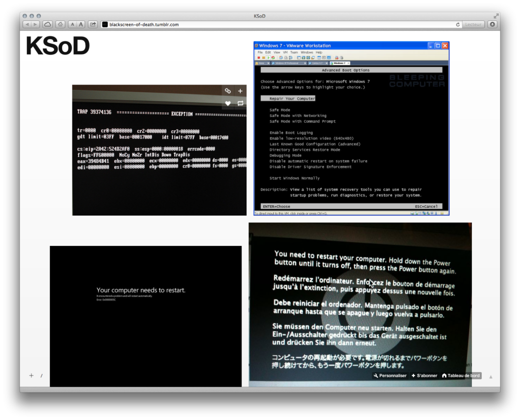Click the plus icon on TRAP post

pos(240,91)
